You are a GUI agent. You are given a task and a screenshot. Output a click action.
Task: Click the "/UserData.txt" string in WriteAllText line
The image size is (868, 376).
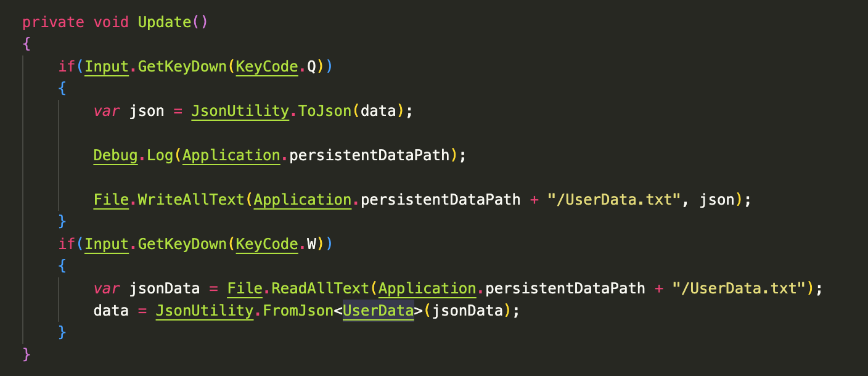[x=614, y=200]
